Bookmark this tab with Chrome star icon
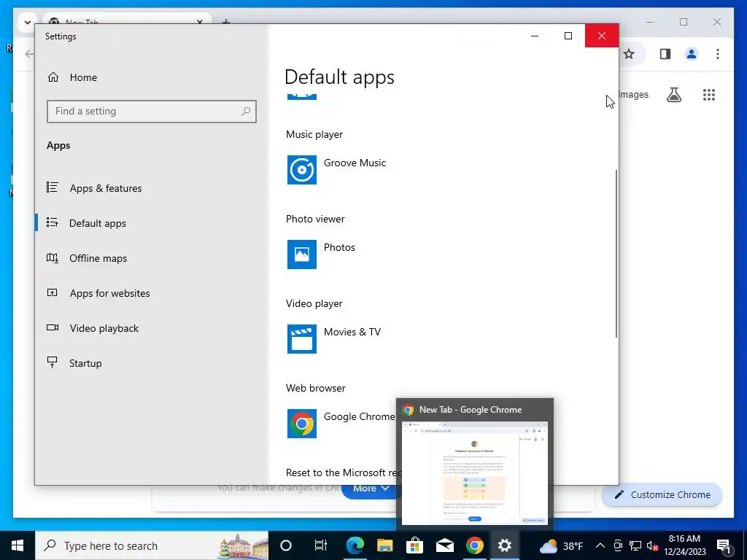This screenshot has width=747, height=560. point(629,54)
